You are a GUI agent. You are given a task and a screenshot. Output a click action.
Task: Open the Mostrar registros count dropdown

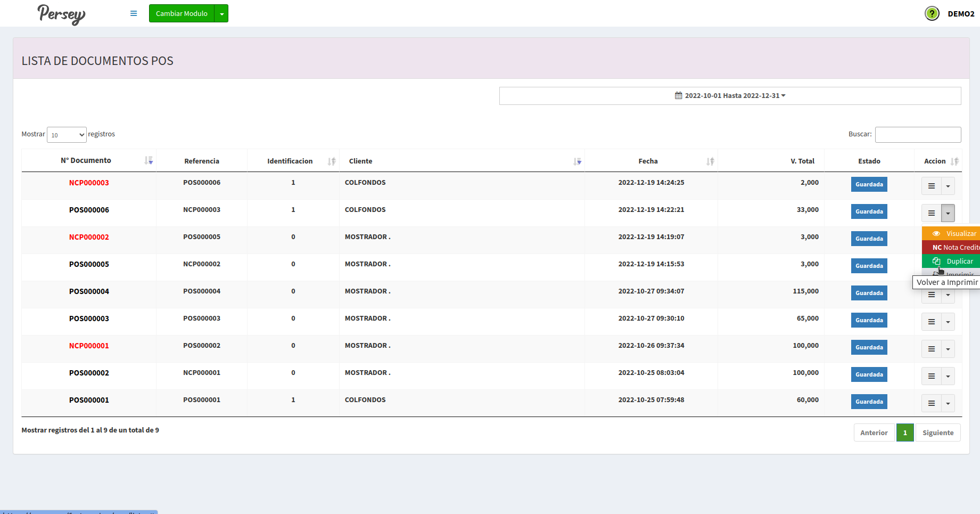(x=67, y=135)
